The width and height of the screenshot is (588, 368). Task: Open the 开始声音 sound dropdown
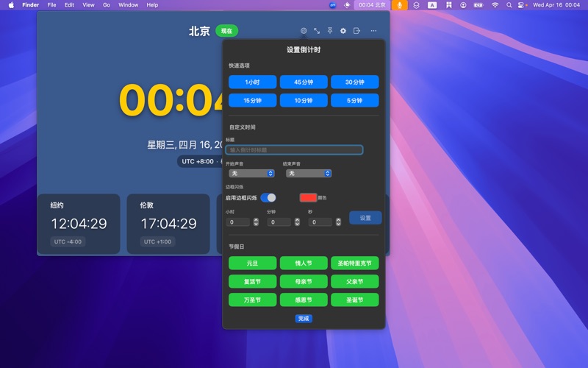[x=251, y=174]
